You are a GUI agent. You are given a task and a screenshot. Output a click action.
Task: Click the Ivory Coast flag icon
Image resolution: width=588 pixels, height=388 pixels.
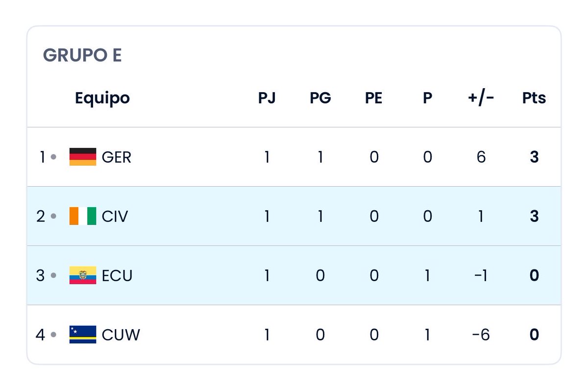83,216
